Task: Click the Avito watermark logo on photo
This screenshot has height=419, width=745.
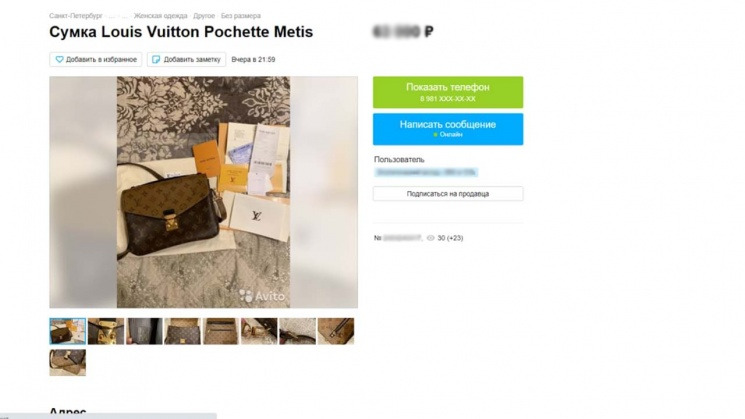Action: point(262,296)
